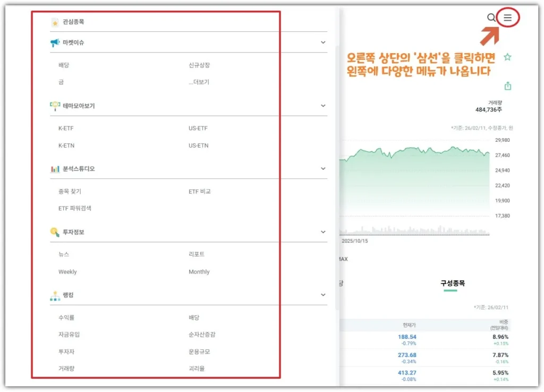Open the ETF 파워검색 menu item
Viewport: 544px width, 392px height.
(74, 208)
